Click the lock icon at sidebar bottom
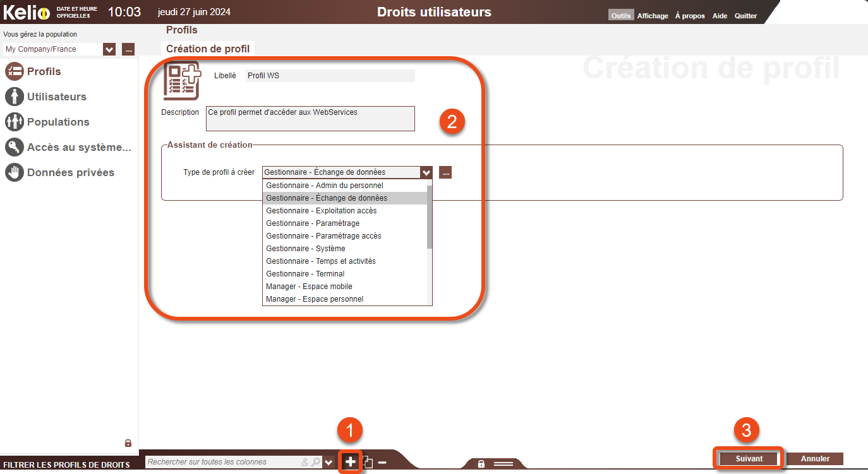The image size is (868, 474). pos(128,443)
